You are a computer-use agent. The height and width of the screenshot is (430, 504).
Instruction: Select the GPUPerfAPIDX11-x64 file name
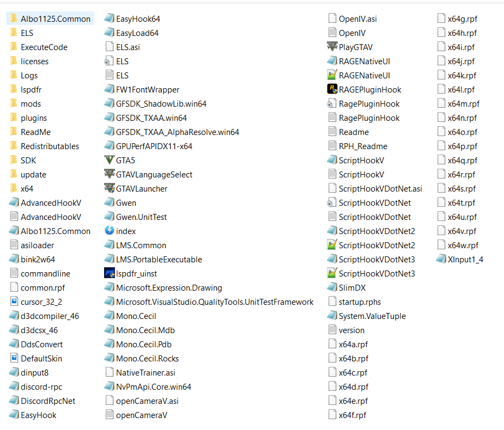(x=154, y=146)
